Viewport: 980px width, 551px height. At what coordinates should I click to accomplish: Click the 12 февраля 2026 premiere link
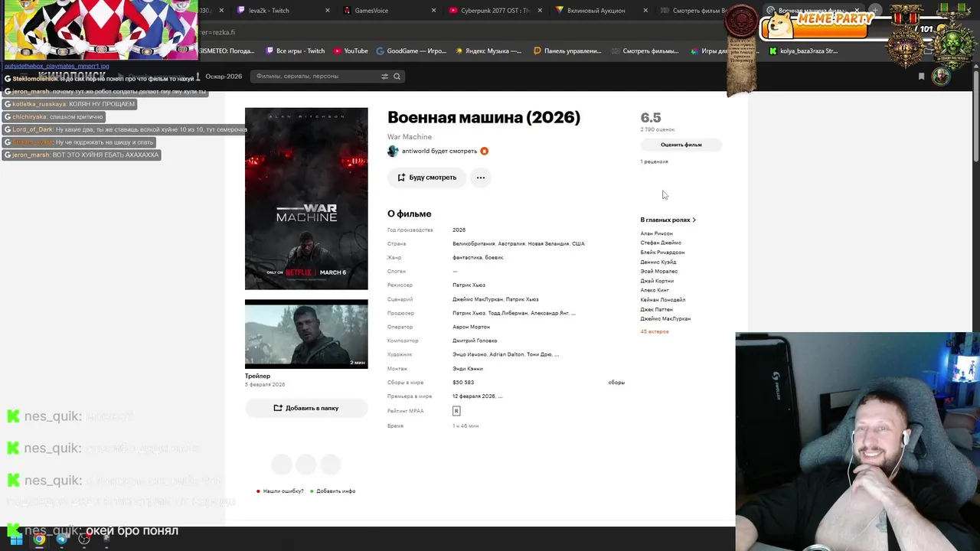(474, 396)
